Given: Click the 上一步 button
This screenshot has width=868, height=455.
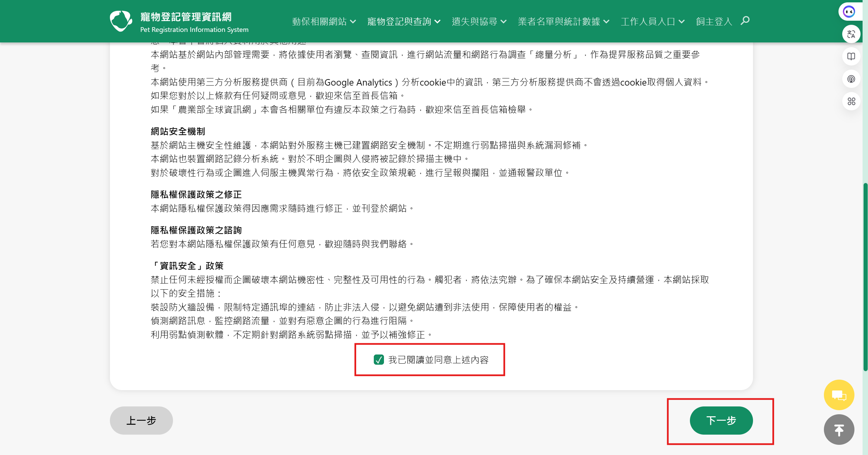Looking at the screenshot, I should click(x=141, y=420).
